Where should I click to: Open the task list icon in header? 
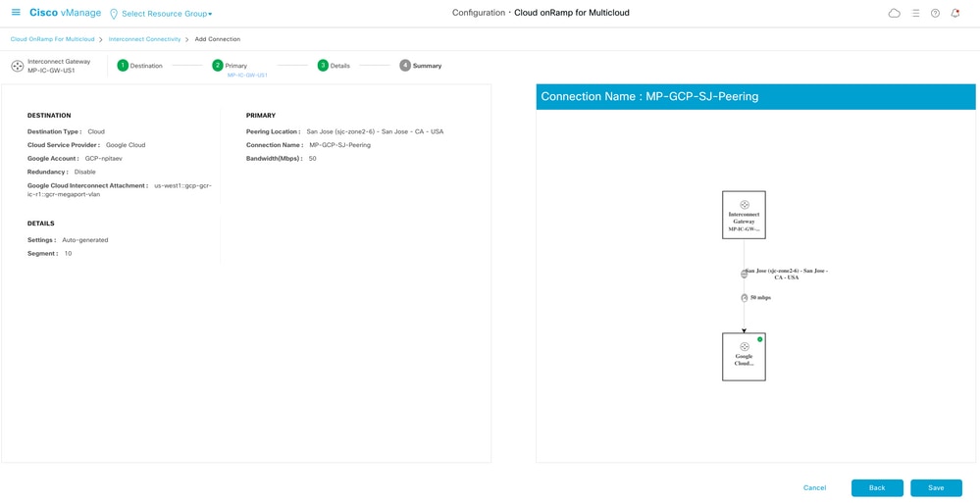pos(915,13)
